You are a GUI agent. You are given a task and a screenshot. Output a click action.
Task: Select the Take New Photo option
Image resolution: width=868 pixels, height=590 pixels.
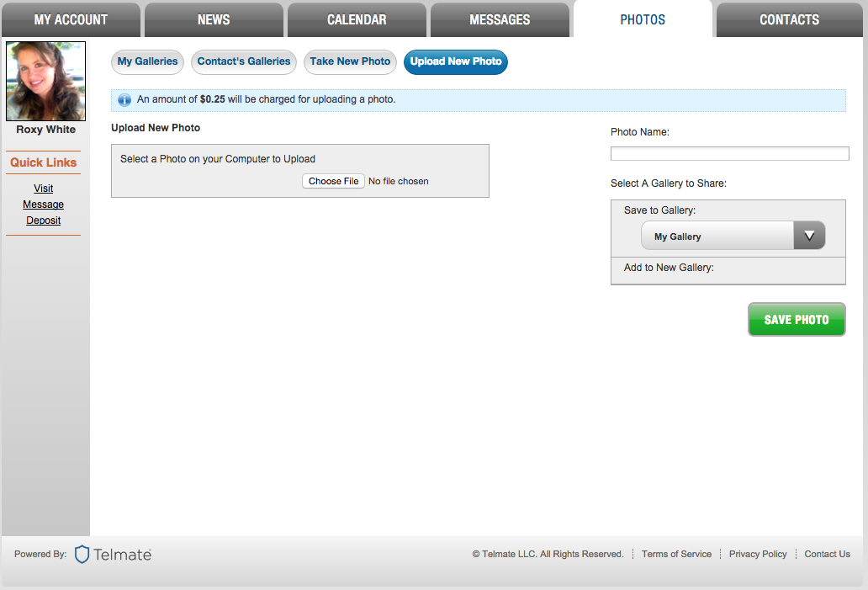350,61
